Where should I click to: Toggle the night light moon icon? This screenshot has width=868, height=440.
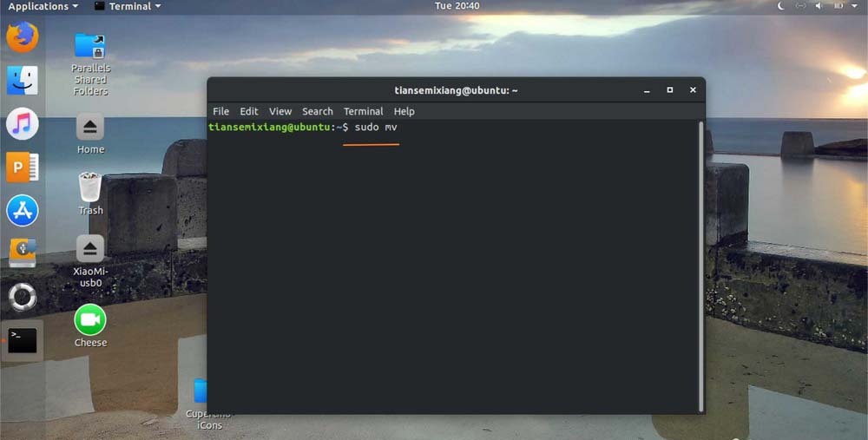[780, 6]
